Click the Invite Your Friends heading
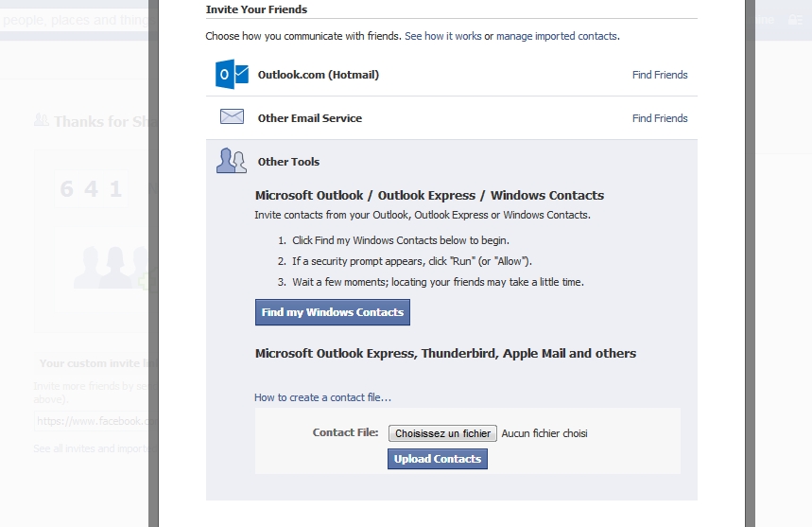Viewport: 812px width, 527px height. [x=256, y=9]
